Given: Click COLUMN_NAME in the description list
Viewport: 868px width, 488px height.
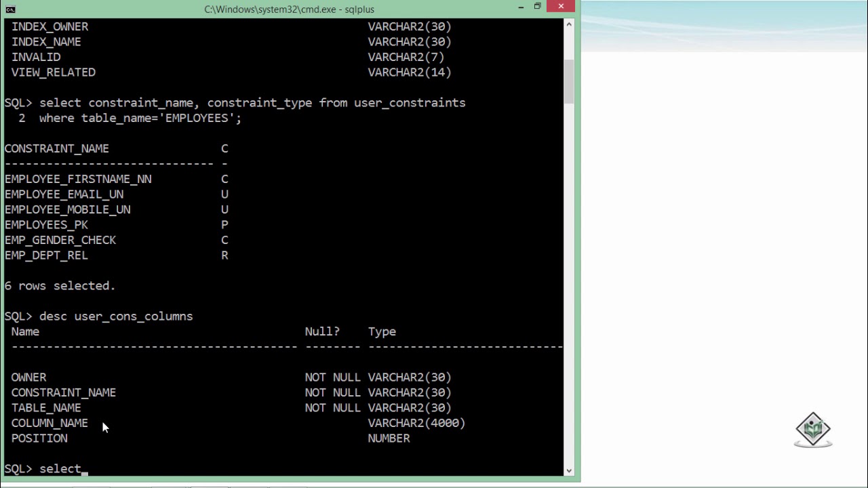Looking at the screenshot, I should tap(50, 423).
